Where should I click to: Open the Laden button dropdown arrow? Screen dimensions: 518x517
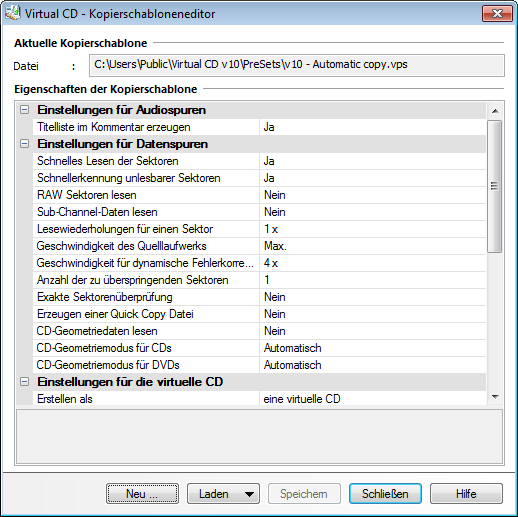point(249,494)
